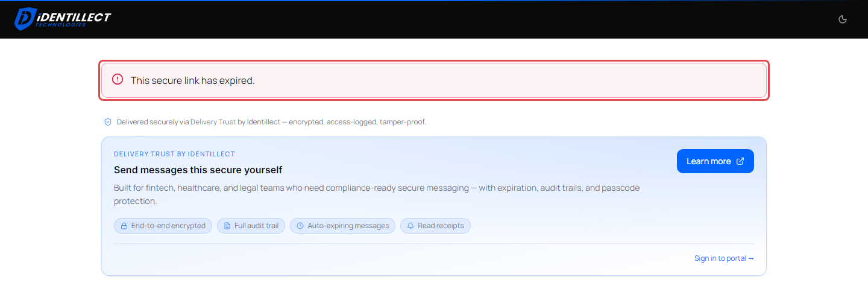Viewport: 868px width, 300px height.
Task: Click the 'DELIVERY TRUST BY IDENTILLECT' label
Action: tap(174, 154)
